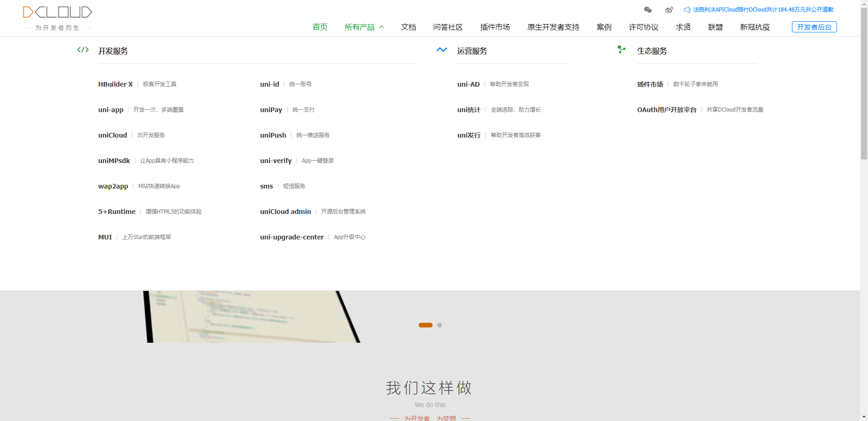This screenshot has height=421, width=868.
Task: Collapse the 所有产品 menu chevron
Action: [x=382, y=27]
